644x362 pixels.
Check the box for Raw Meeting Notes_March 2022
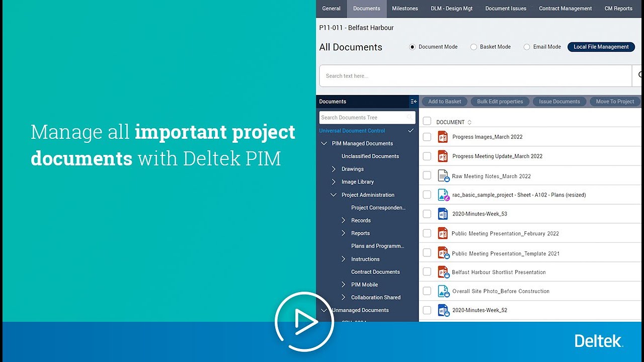(x=427, y=175)
